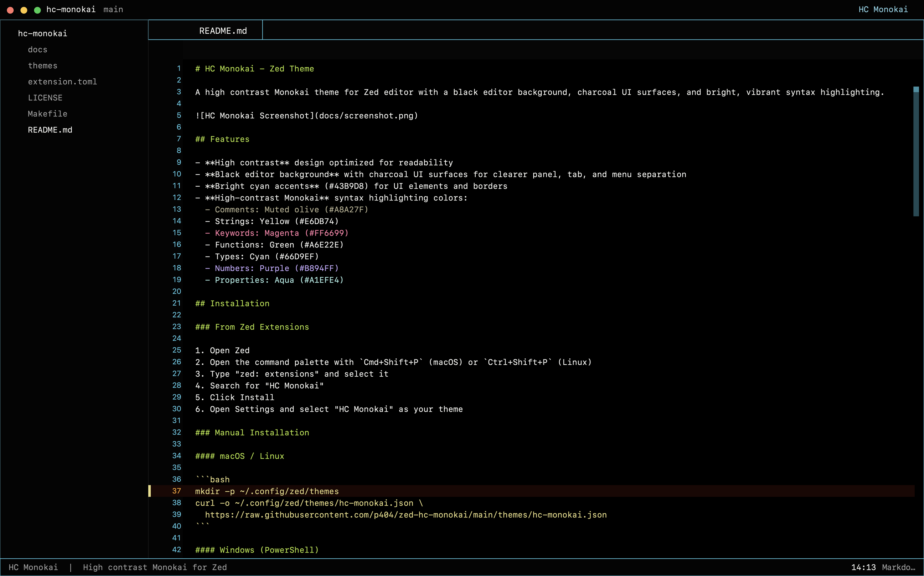
Task: Click the yellow minimize window button
Action: (x=23, y=10)
